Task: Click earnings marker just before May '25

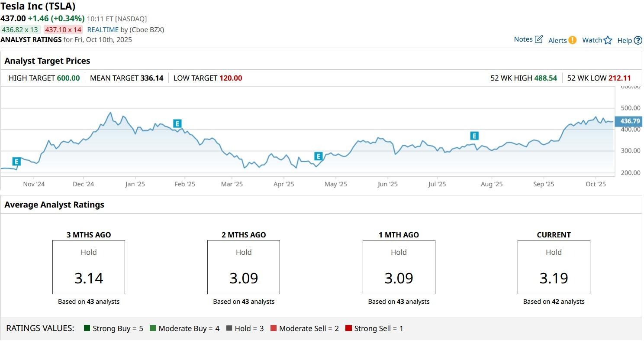Action: [319, 156]
